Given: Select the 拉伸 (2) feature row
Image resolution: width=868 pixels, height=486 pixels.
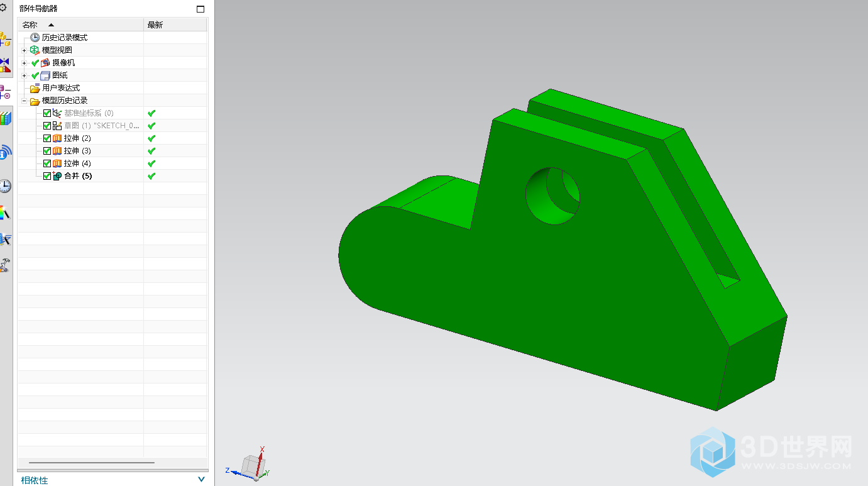Looking at the screenshot, I should point(77,138).
